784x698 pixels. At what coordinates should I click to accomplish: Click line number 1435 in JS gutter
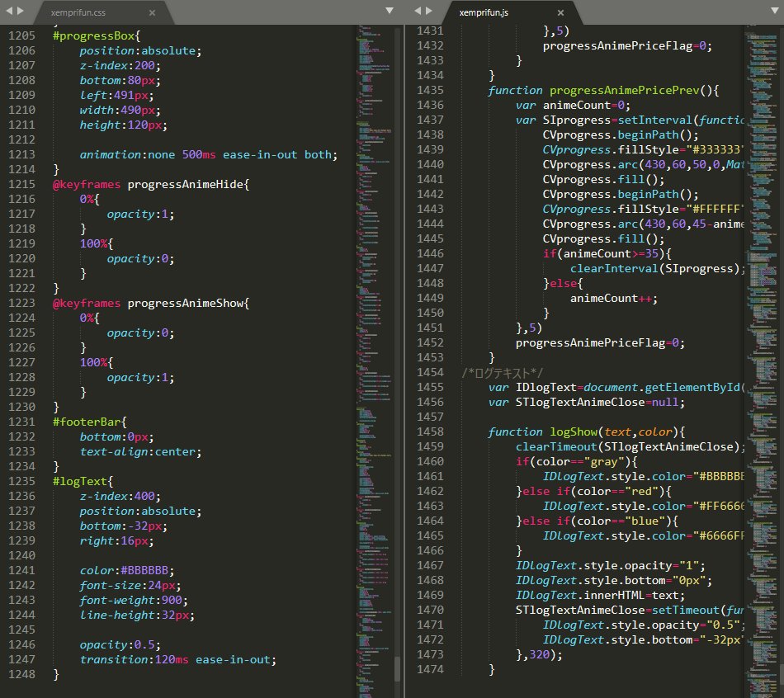[x=431, y=91]
